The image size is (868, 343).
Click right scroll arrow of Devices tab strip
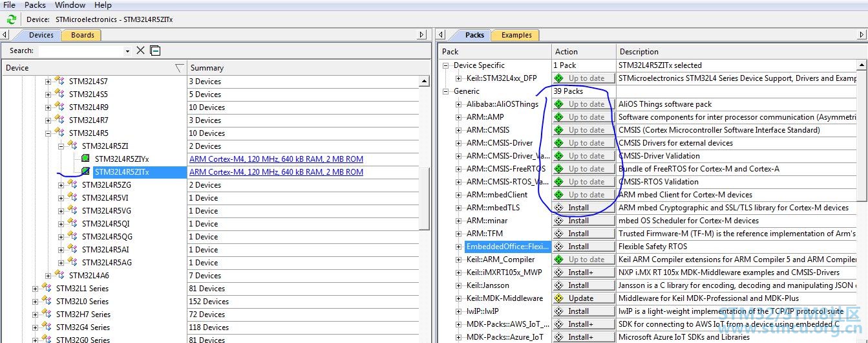tap(422, 35)
